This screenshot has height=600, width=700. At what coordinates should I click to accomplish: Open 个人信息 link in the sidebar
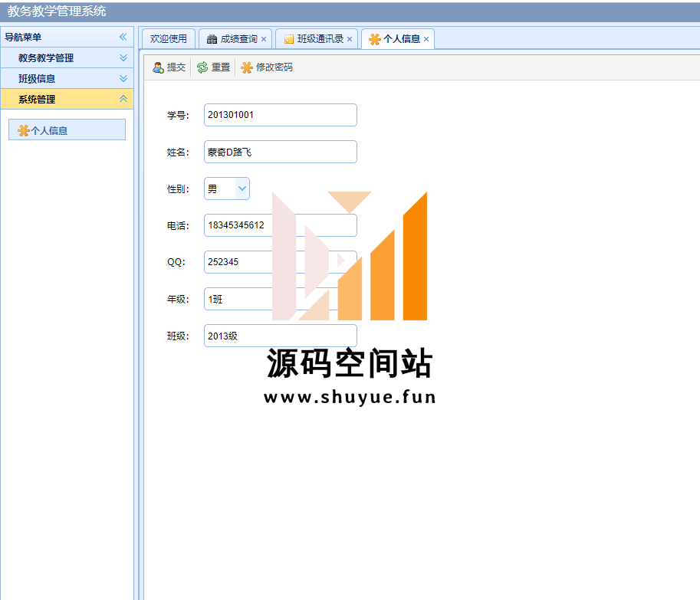pyautogui.click(x=67, y=130)
